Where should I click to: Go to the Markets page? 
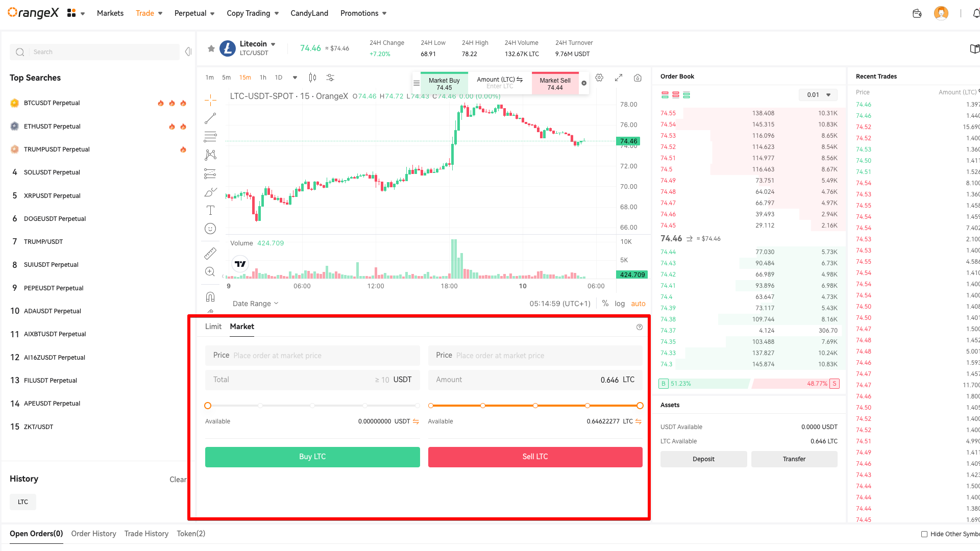(110, 13)
